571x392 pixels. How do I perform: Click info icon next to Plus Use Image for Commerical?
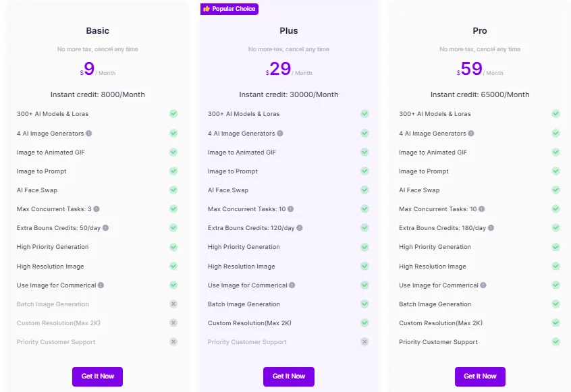[x=292, y=285]
